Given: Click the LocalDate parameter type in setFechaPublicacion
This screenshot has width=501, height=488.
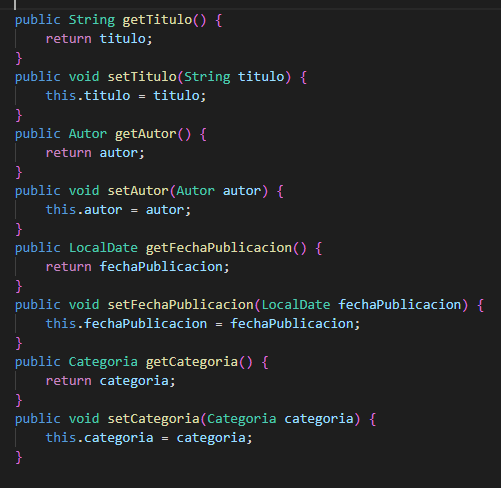Looking at the screenshot, I should [296, 305].
